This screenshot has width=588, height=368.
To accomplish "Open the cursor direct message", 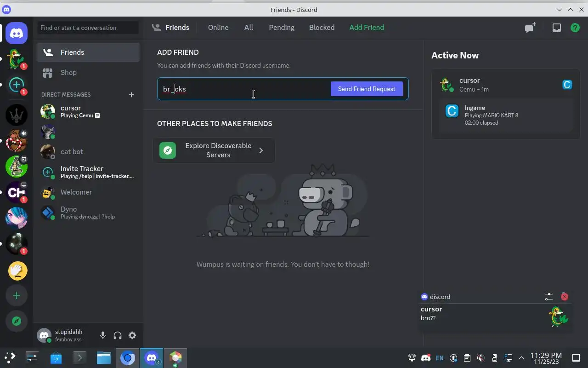I will pos(88,111).
